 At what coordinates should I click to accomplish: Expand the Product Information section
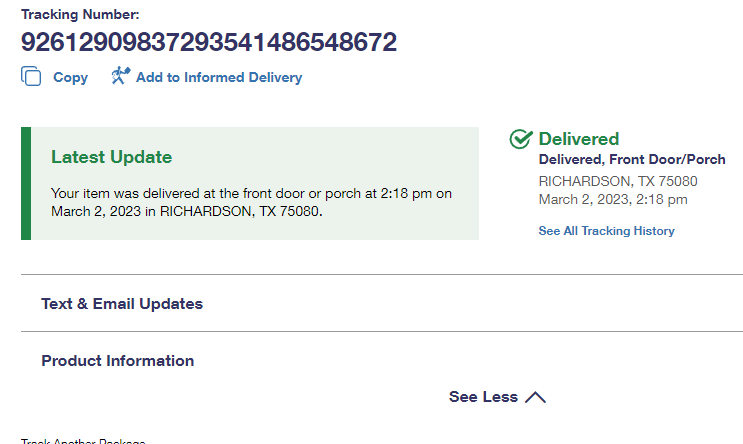click(x=118, y=361)
